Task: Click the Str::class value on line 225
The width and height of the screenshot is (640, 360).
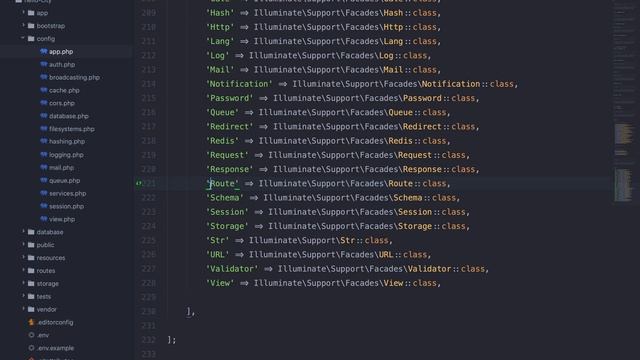Action: [x=364, y=240]
